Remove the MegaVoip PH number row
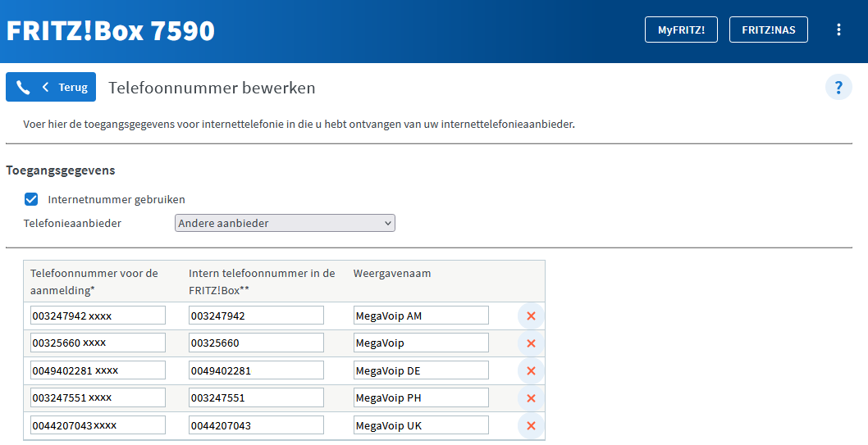This screenshot has width=868, height=445. tap(531, 398)
